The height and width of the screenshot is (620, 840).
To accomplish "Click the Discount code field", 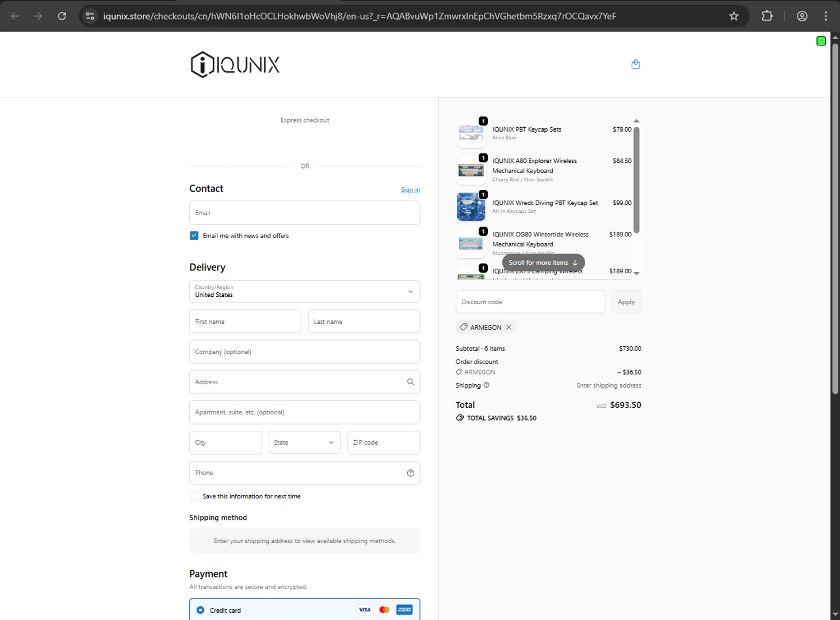I will [x=530, y=302].
